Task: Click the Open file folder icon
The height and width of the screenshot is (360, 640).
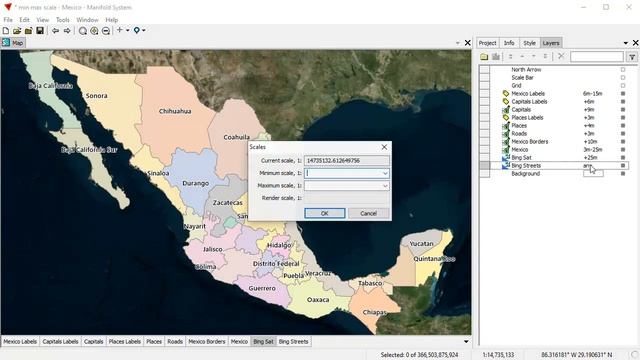Action: (x=17, y=31)
